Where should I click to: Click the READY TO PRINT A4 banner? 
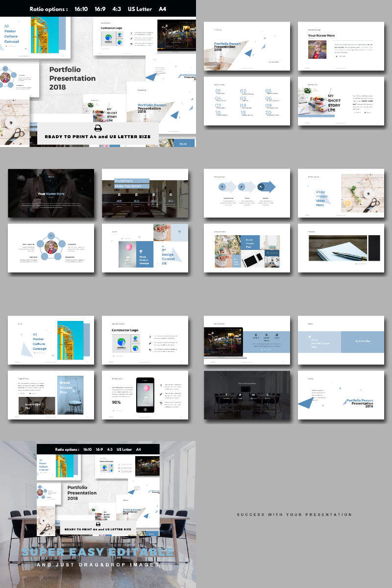click(97, 136)
